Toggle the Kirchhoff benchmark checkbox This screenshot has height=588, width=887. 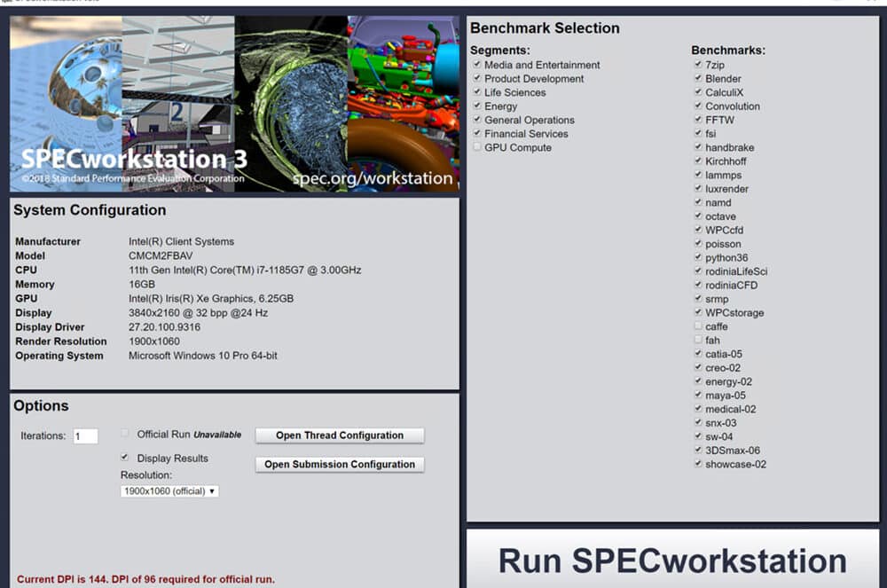pyautogui.click(x=698, y=161)
